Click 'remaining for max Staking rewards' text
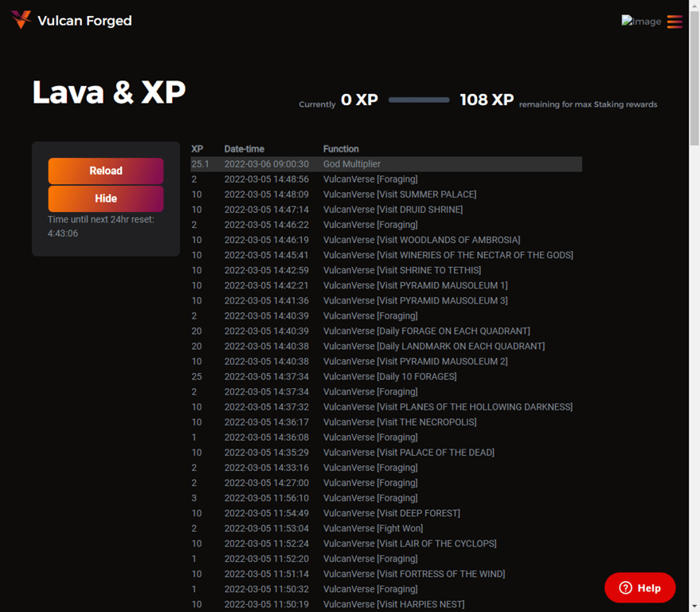The height and width of the screenshot is (612, 700). coord(588,104)
